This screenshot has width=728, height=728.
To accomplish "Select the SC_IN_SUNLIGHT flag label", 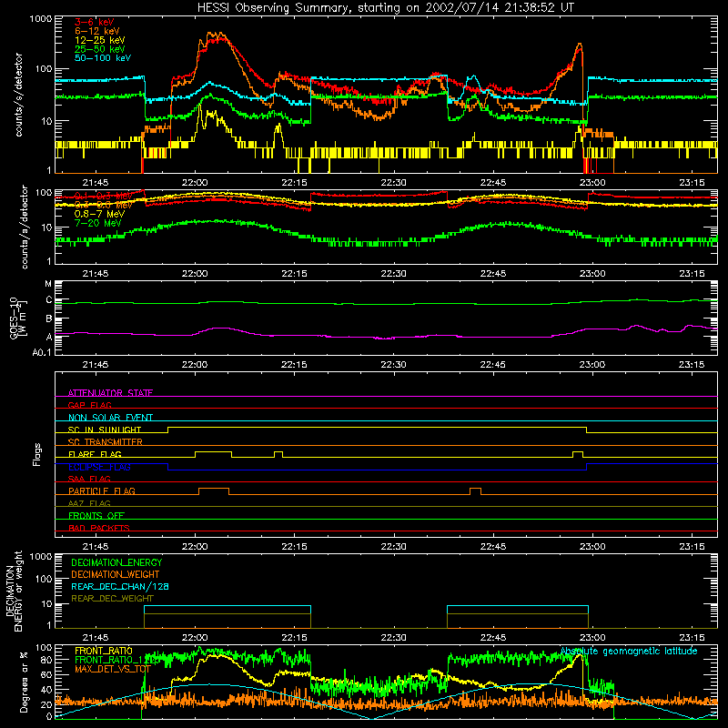I will (x=105, y=430).
